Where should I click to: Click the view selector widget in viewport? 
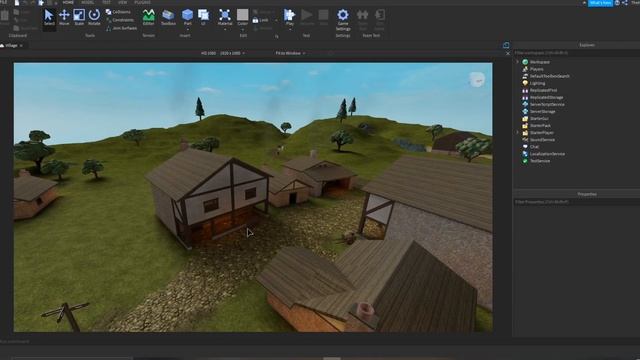477,80
